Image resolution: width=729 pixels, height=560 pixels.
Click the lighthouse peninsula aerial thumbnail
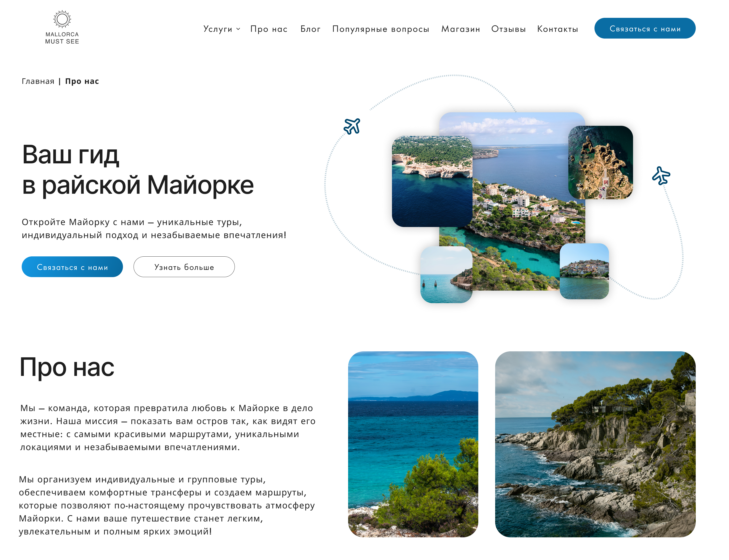click(x=600, y=162)
